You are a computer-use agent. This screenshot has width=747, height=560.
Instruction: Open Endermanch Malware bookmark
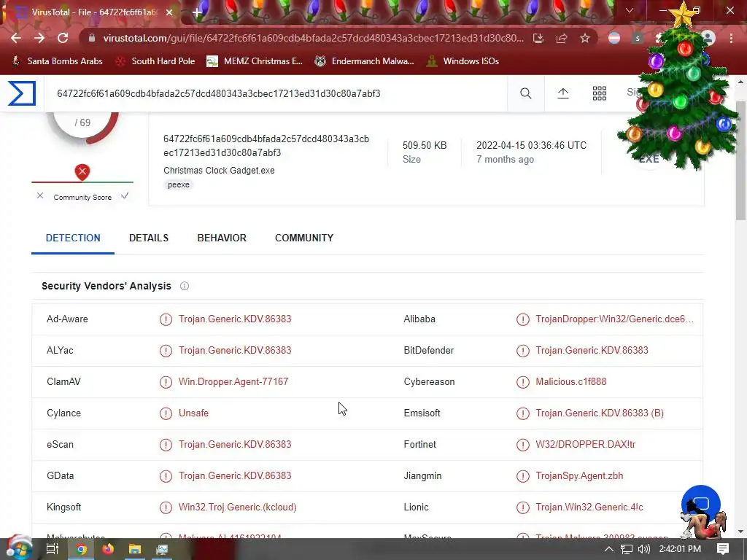[x=365, y=61]
